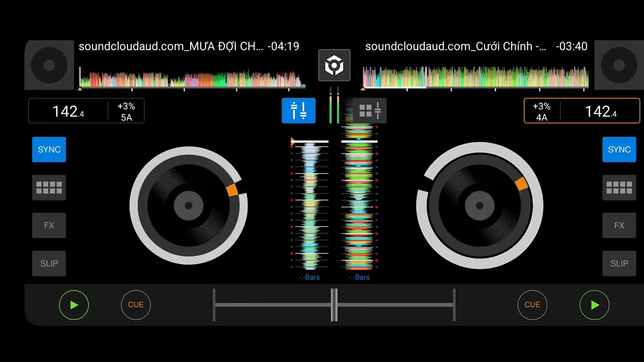Viewport: 644px width, 362px height.
Task: Click right deck track overview waveform
Action: pos(476,78)
